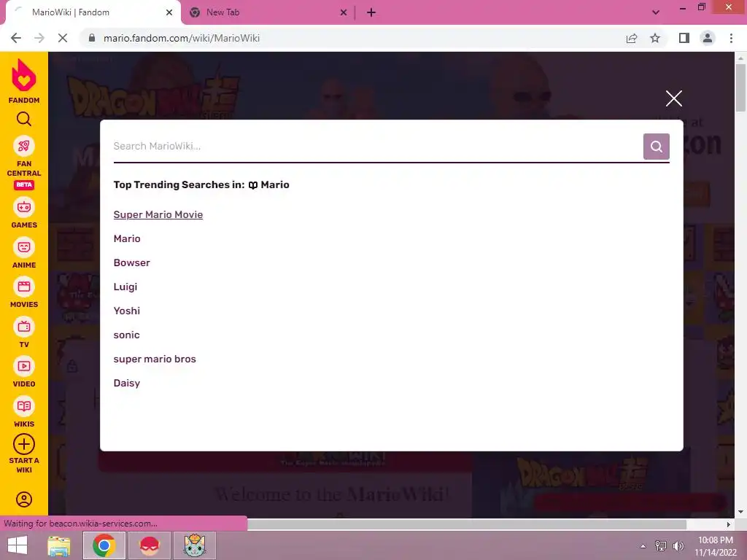Bookmark this page with the star icon
The height and width of the screenshot is (560, 747).
(655, 38)
